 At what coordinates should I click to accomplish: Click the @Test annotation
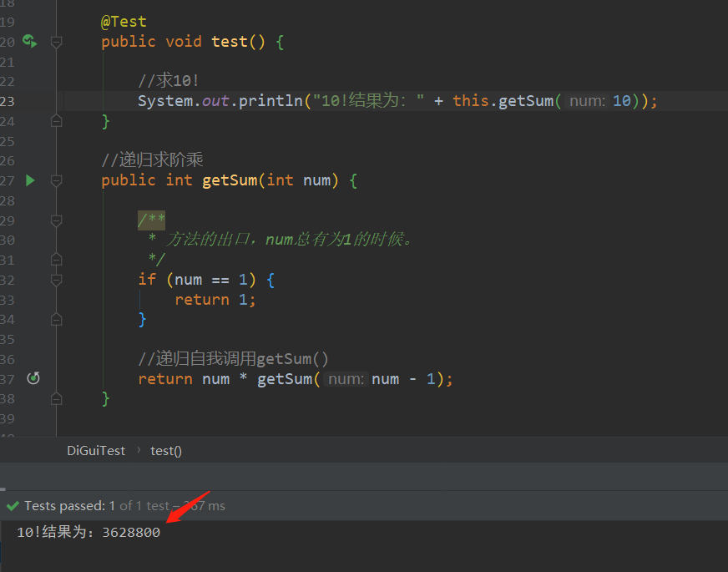(124, 22)
